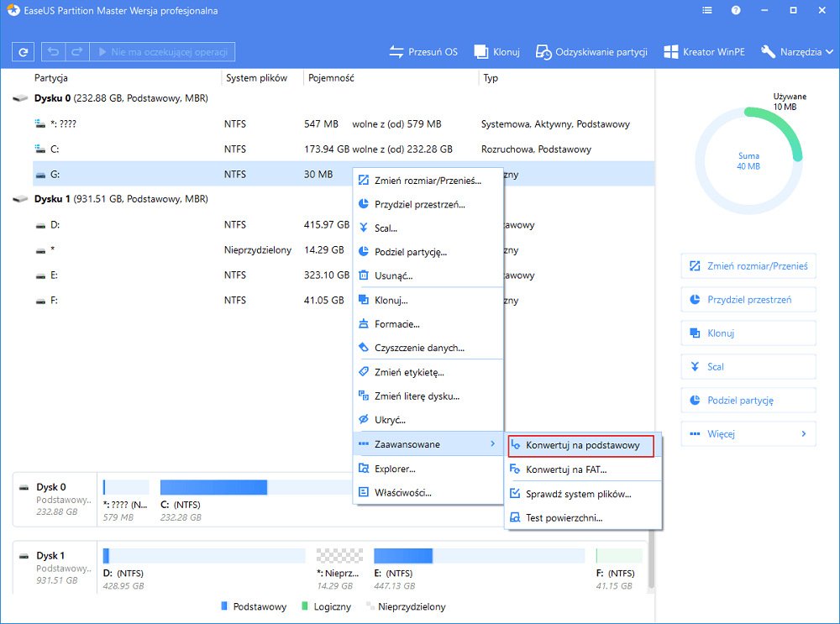Open the task list icon in title bar

[x=707, y=10]
